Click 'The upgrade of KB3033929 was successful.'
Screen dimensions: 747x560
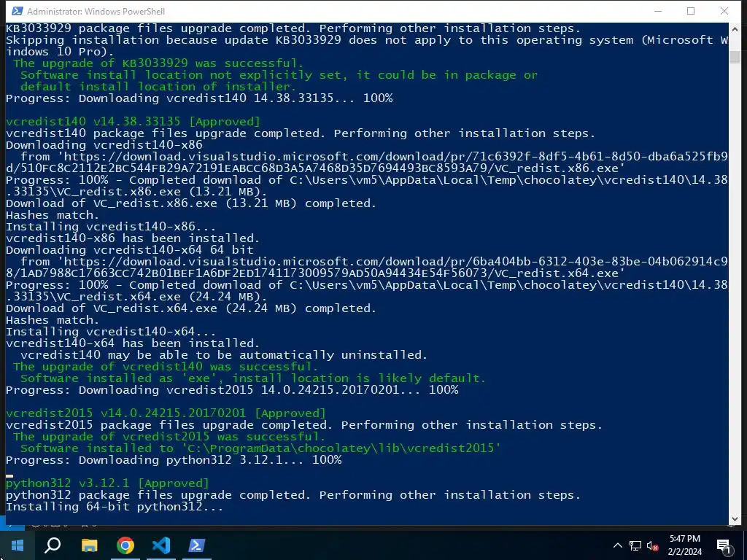click(x=158, y=63)
